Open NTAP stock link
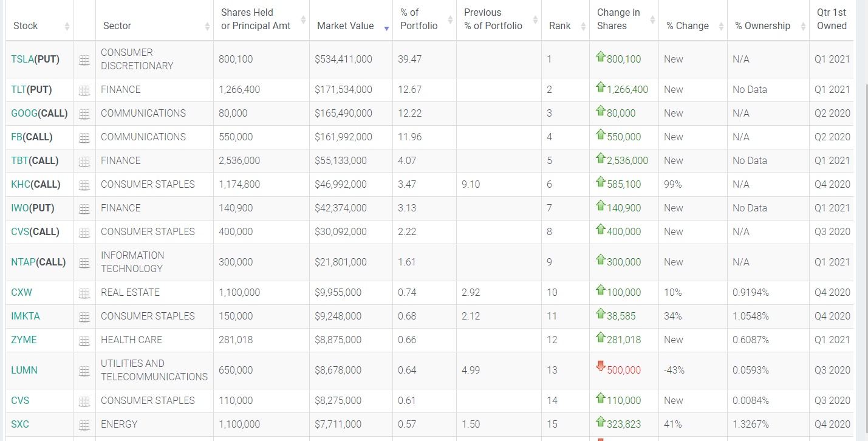868x441 pixels. [23, 262]
